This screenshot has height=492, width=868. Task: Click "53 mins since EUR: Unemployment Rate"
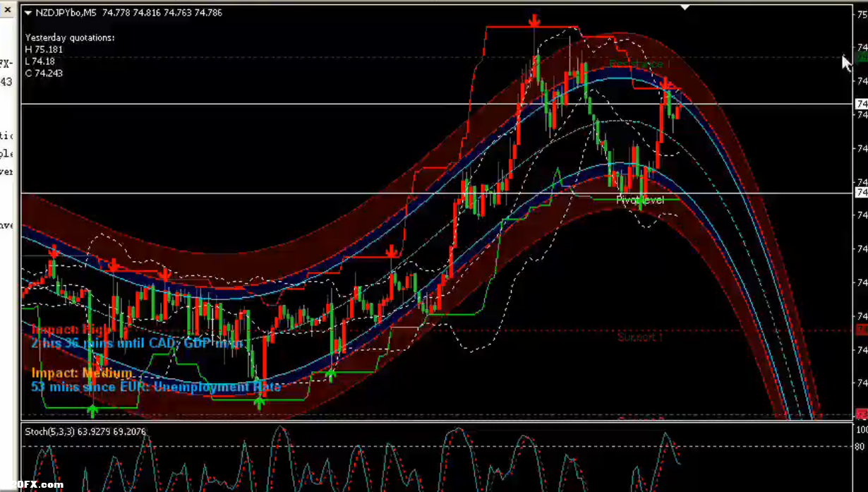[155, 387]
